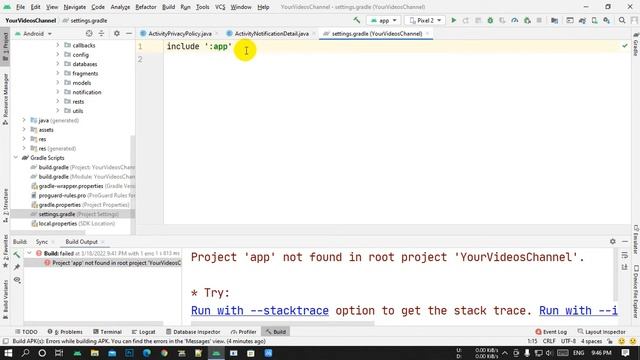The image size is (640, 360).
Task: Click the Make Project hammer icon in toolbar
Action: (x=357, y=20)
